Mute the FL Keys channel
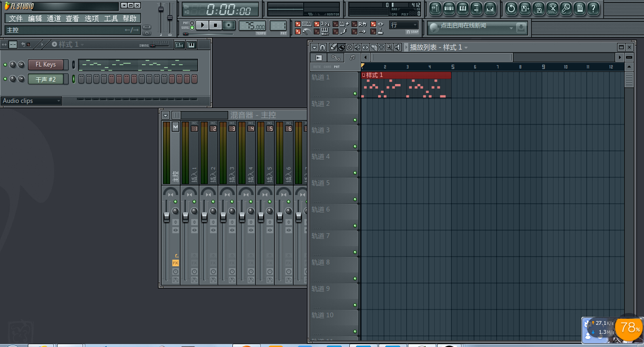The height and width of the screenshot is (347, 644). click(5, 65)
